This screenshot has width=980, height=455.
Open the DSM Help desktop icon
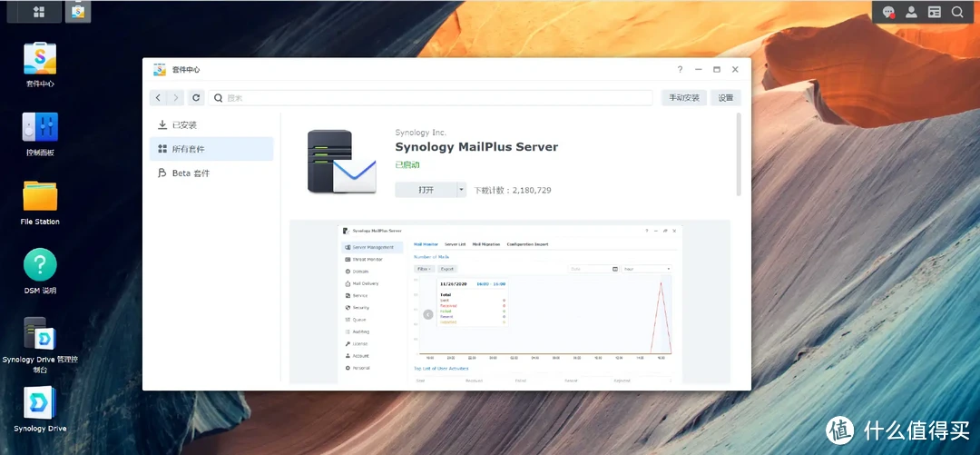point(40,267)
